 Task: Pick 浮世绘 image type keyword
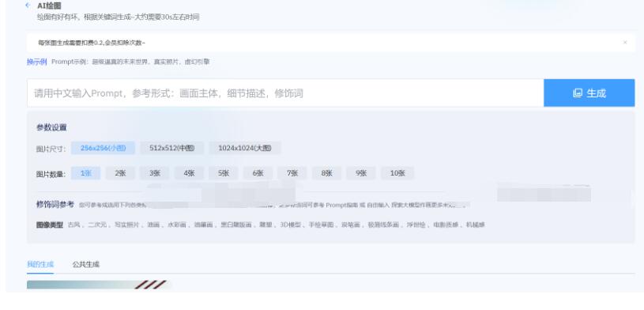(416, 225)
